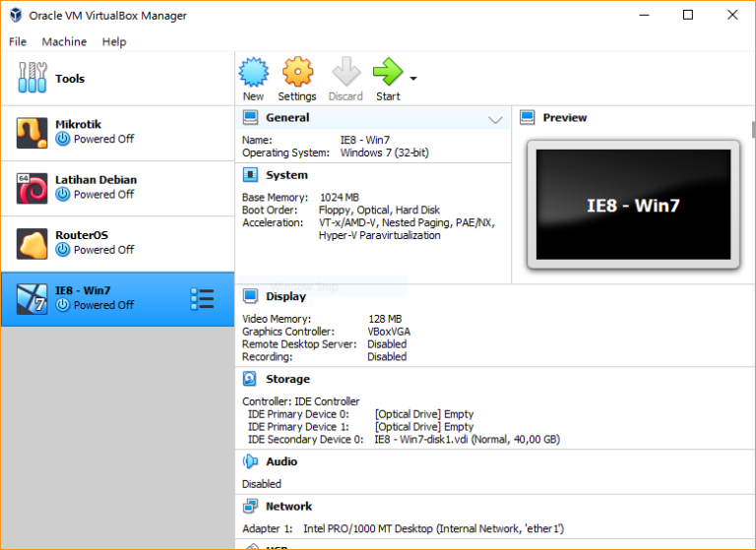This screenshot has width=756, height=550.
Task: Open the Help menu
Action: [114, 42]
